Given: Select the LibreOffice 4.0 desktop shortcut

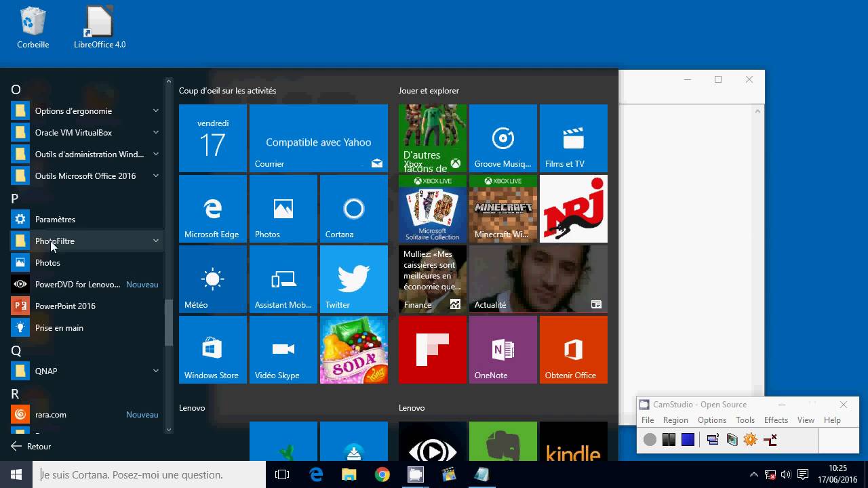Looking at the screenshot, I should [x=100, y=28].
